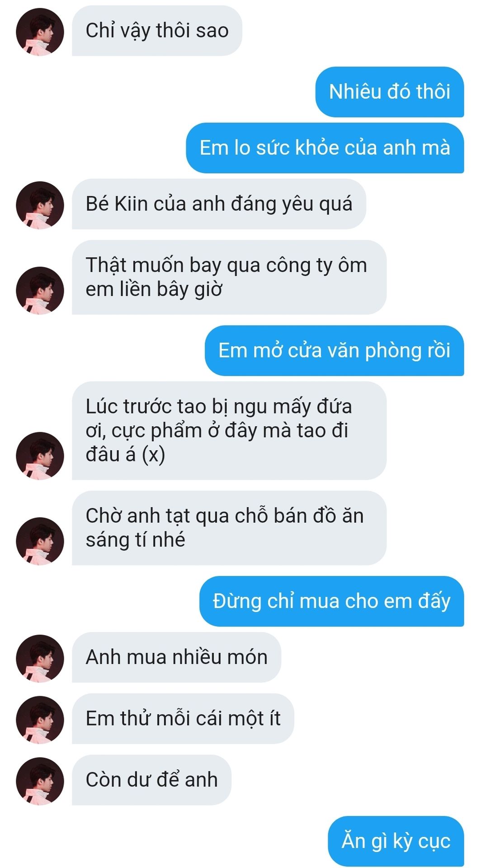Tap the "Em lo sức khỏe của anh mà" bubble
Image resolution: width=477 pixels, height=868 pixels.
325,148
